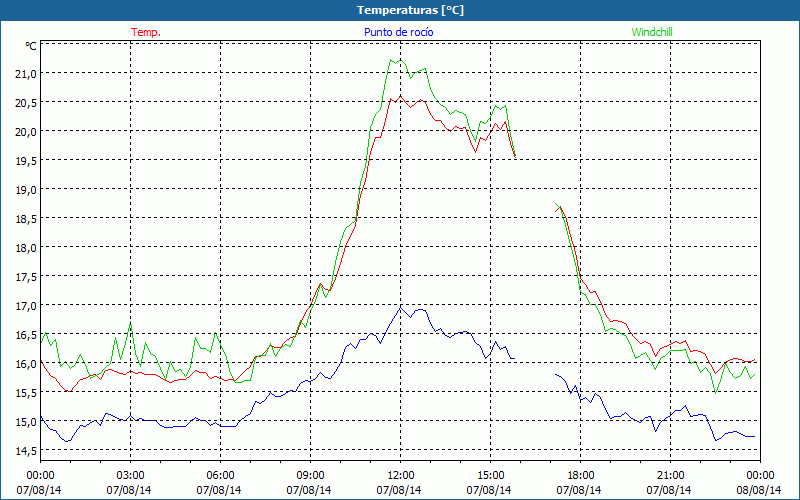Click the 16,0 y-axis value
The width and height of the screenshot is (800, 500).
tap(26, 364)
